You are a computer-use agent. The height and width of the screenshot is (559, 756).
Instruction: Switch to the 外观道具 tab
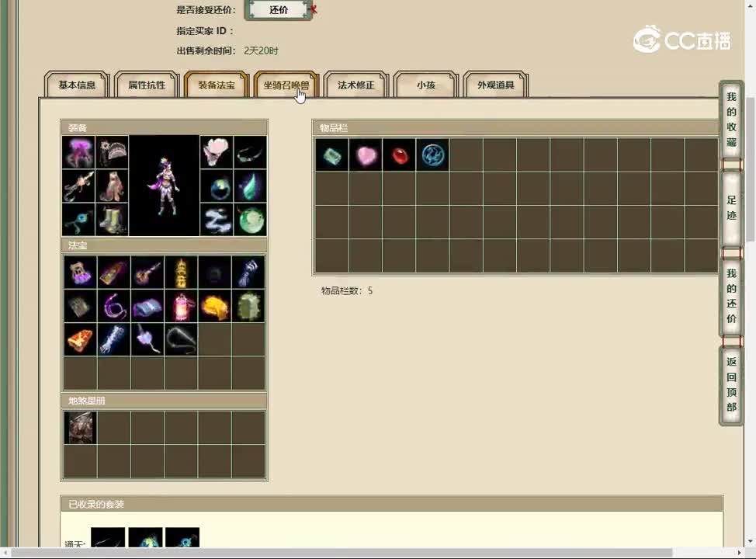[x=496, y=85]
